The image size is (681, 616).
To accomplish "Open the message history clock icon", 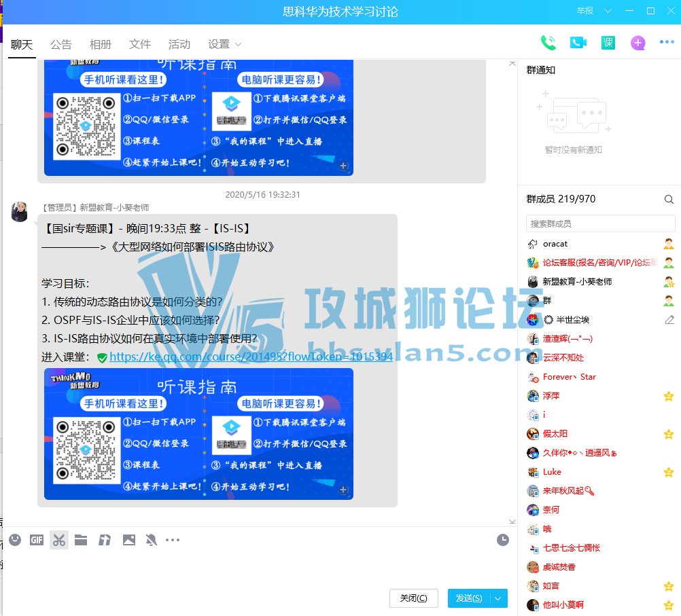I will (x=502, y=540).
